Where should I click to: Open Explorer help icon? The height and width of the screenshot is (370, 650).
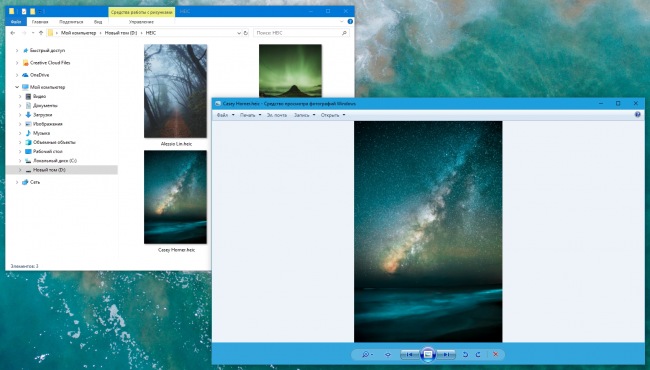[x=350, y=22]
